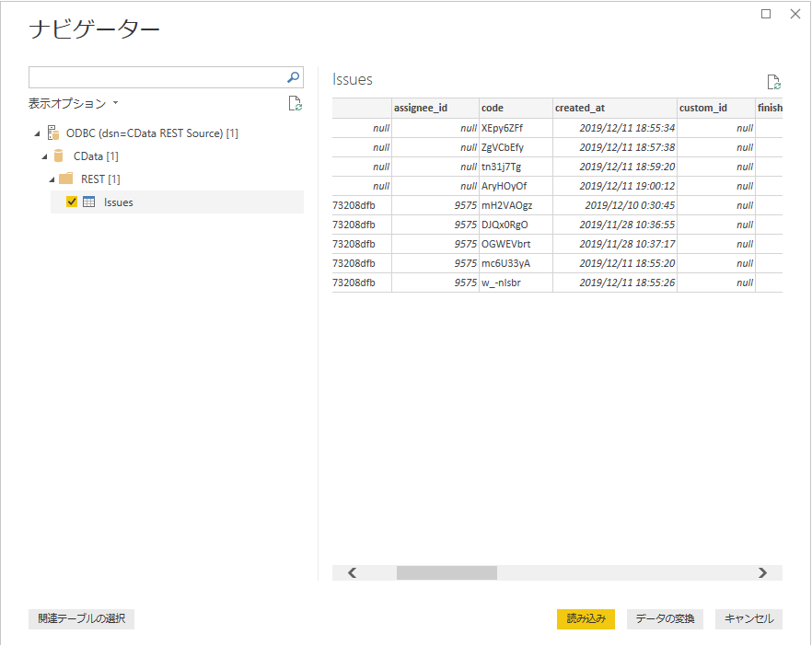Click the scrollbar right arrow
Screen dimensions: 812x646
[762, 572]
